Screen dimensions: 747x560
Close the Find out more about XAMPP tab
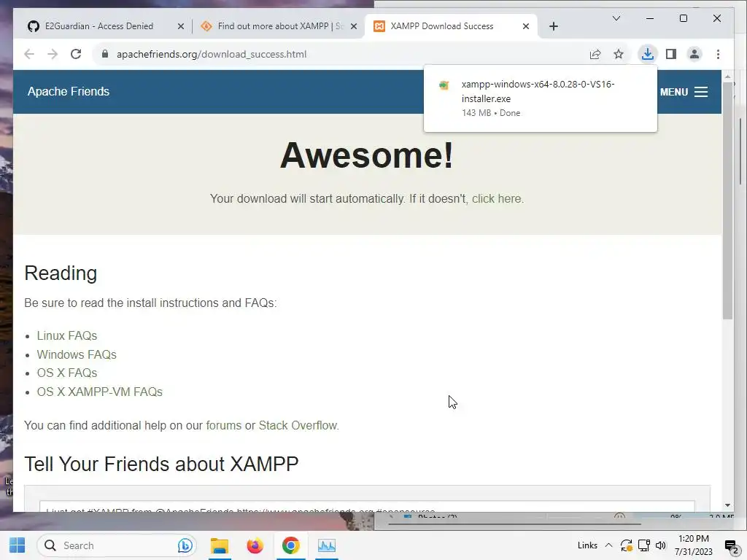click(x=354, y=27)
